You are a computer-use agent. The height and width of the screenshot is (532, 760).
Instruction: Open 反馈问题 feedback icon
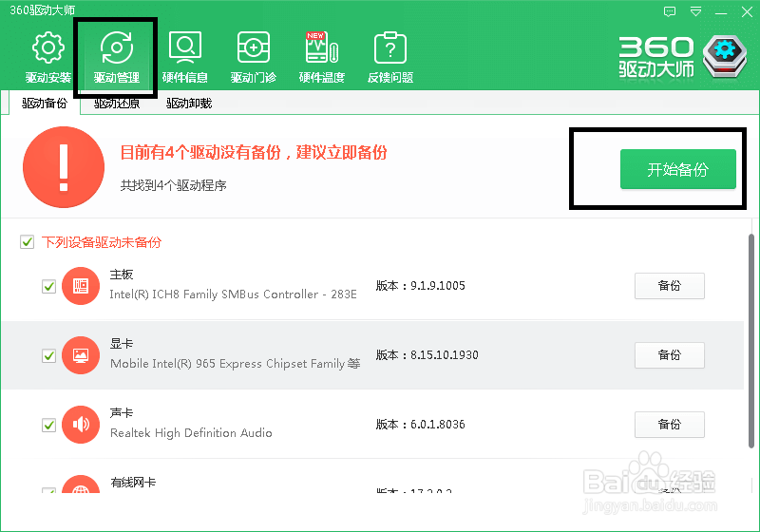pyautogui.click(x=390, y=47)
